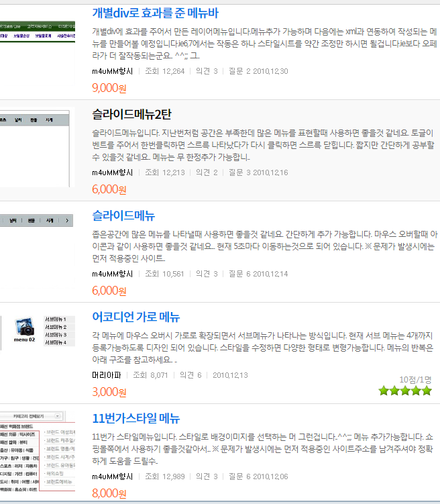Click the five-star rating of 어코디언 가로 메뉴
This screenshot has width=440, height=504.
tap(405, 391)
